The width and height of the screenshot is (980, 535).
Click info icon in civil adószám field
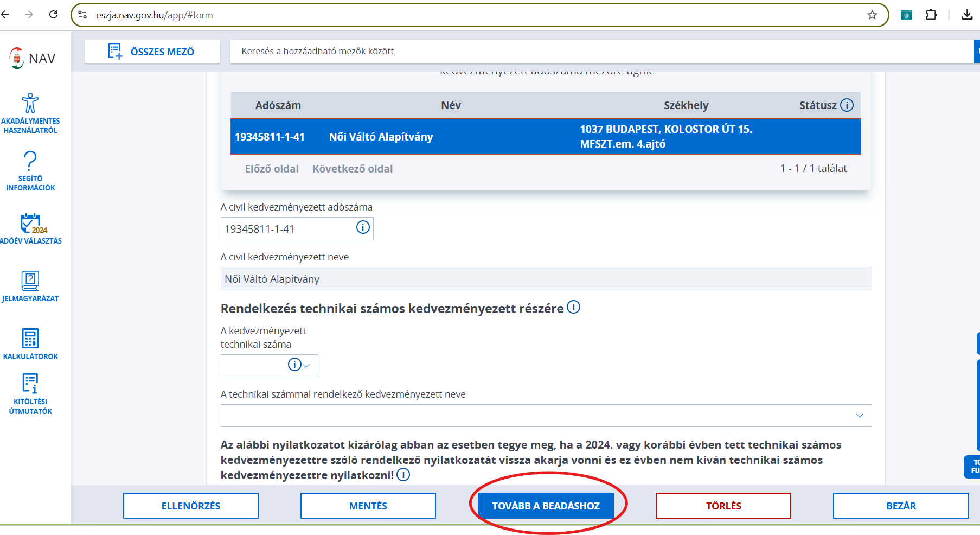click(x=363, y=228)
